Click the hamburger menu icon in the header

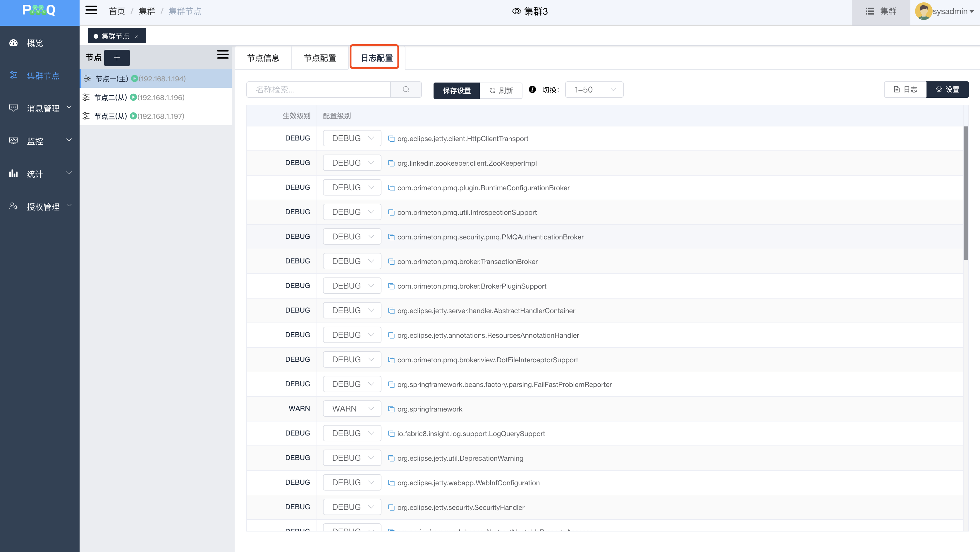tap(91, 10)
